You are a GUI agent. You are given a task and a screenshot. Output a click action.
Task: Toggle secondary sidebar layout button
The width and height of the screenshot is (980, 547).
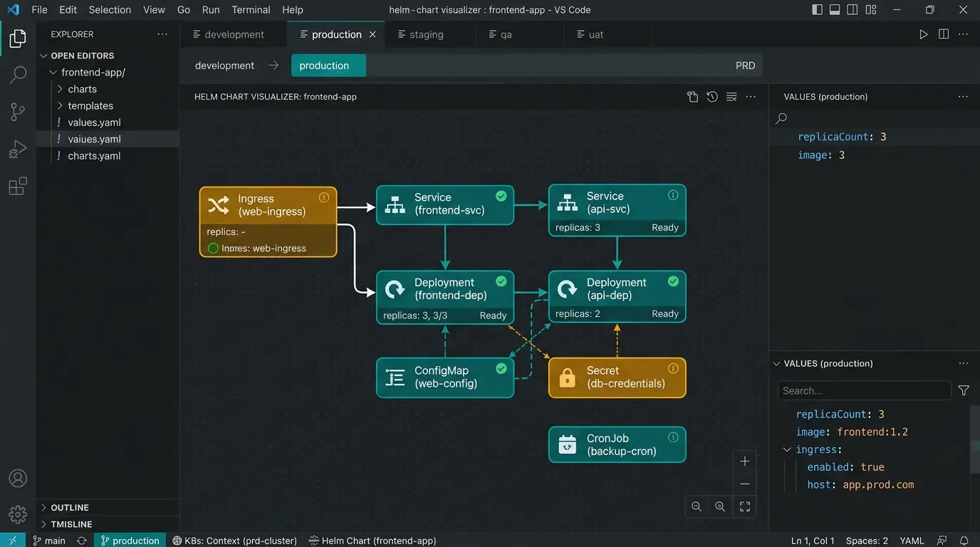pos(853,10)
